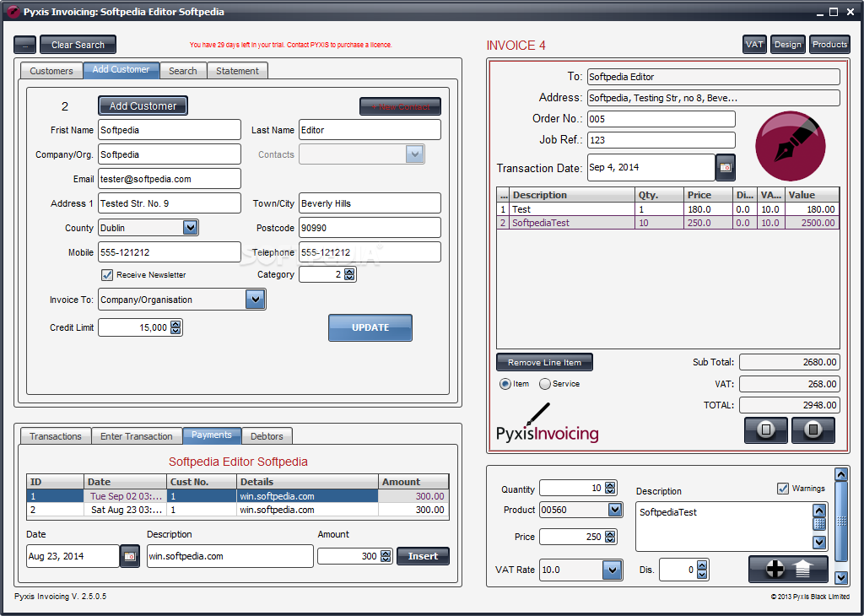Image resolution: width=864 pixels, height=616 pixels.
Task: Click the Job Ref. input field
Action: 661,140
